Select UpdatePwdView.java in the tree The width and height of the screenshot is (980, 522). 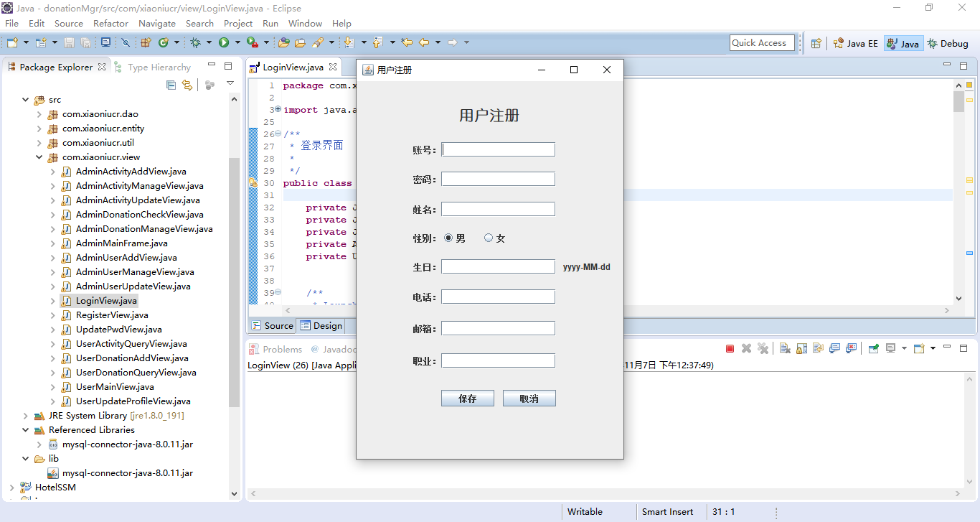click(x=118, y=330)
